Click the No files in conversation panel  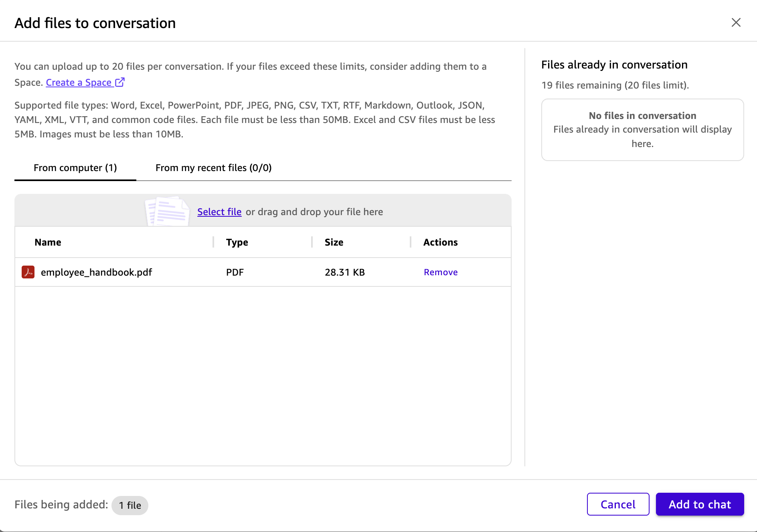(x=642, y=130)
